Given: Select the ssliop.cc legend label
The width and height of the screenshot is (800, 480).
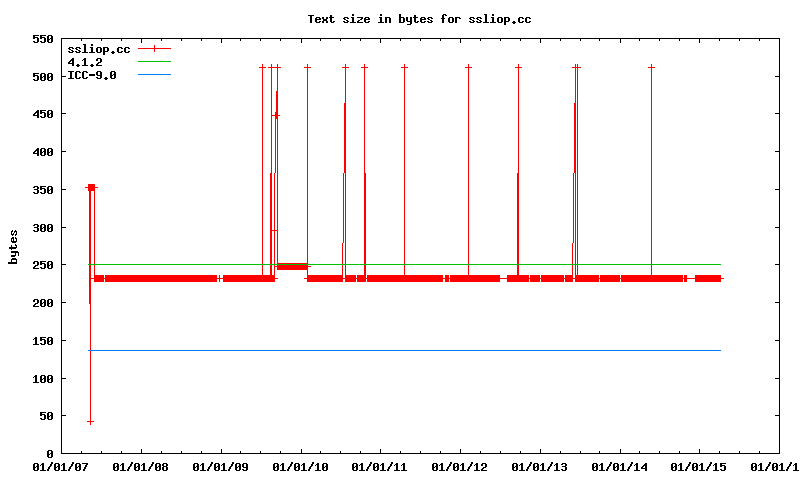Looking at the screenshot, I should (98, 49).
